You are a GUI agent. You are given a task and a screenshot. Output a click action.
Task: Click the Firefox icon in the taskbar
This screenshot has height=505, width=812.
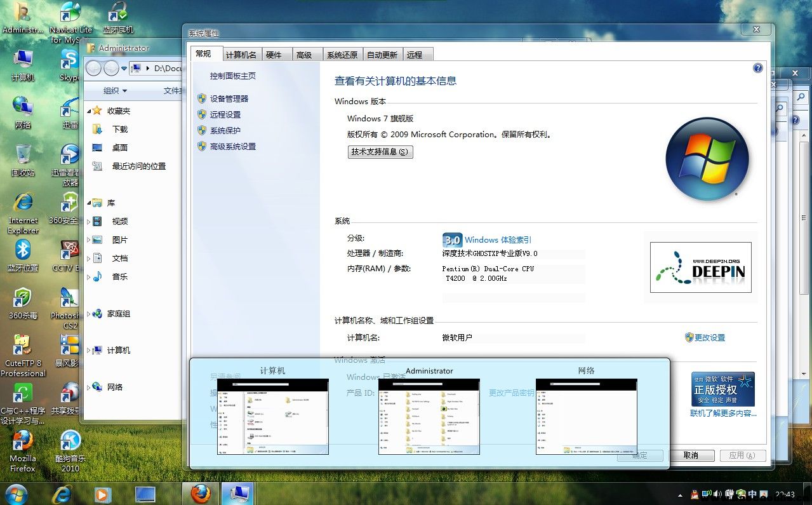tap(201, 493)
